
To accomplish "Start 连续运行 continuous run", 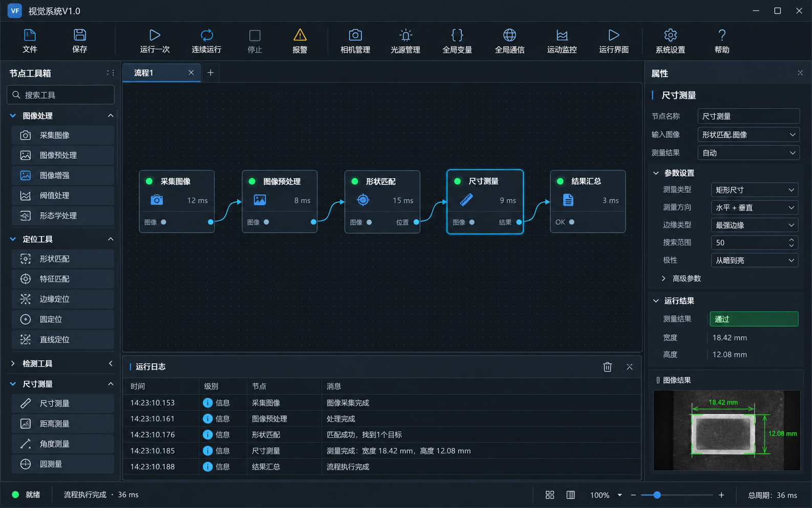I will [x=206, y=41].
